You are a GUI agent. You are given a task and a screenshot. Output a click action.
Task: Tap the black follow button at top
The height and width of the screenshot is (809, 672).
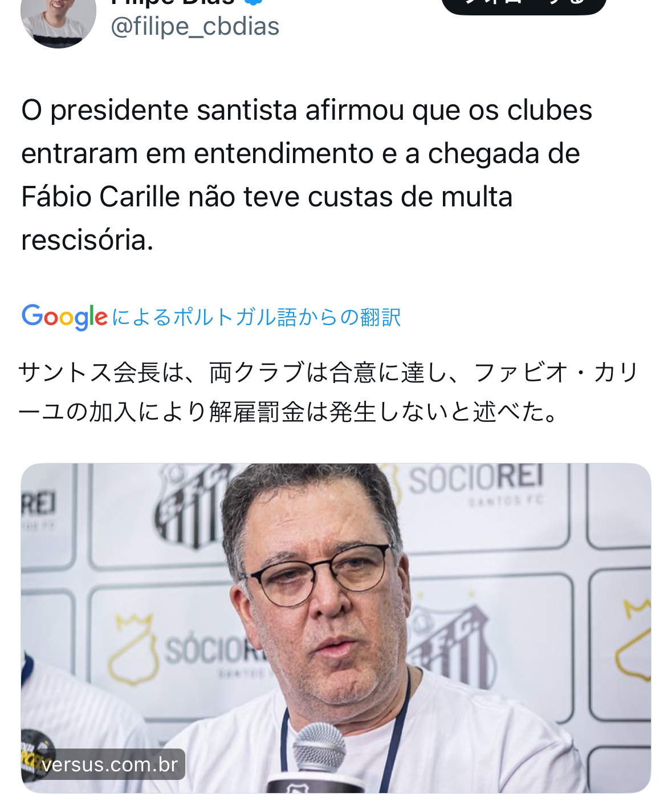pyautogui.click(x=524, y=6)
